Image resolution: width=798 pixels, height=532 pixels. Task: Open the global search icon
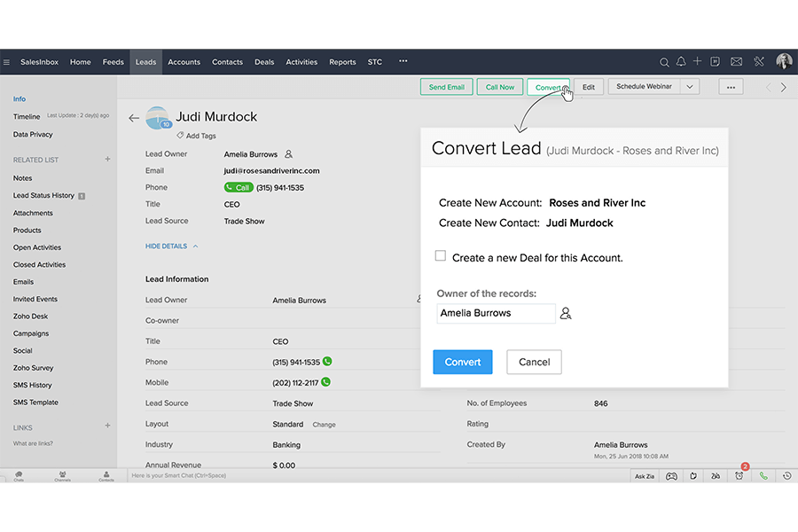(664, 62)
